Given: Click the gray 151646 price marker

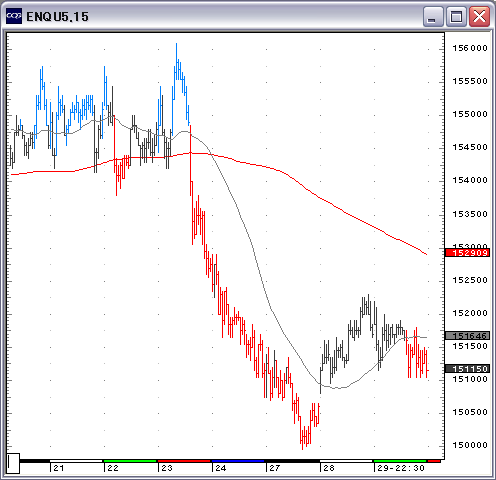Looking at the screenshot, I should [467, 335].
